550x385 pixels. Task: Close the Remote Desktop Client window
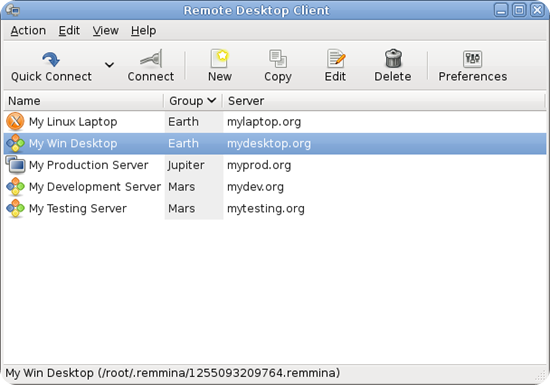coord(537,10)
